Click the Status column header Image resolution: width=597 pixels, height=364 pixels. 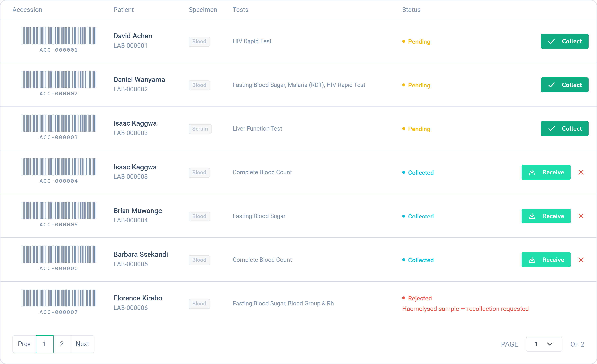point(411,10)
